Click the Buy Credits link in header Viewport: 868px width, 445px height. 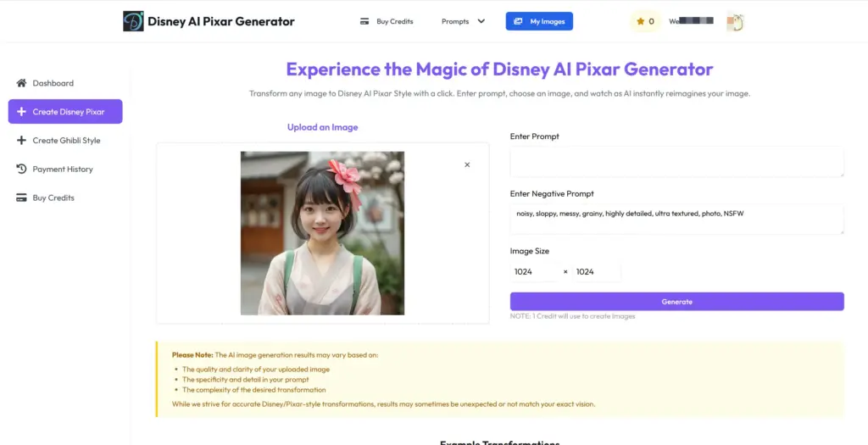click(x=395, y=21)
